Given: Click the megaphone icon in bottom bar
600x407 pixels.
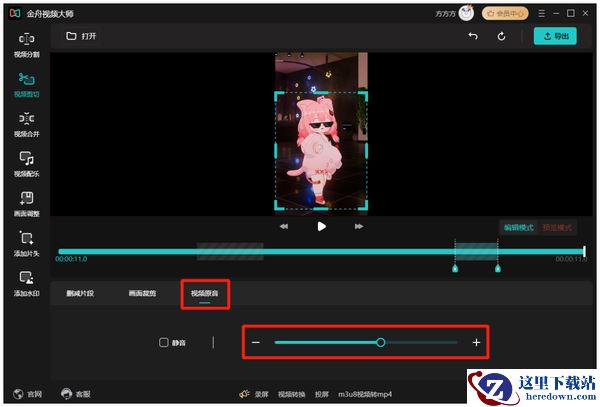Looking at the screenshot, I should point(245,394).
